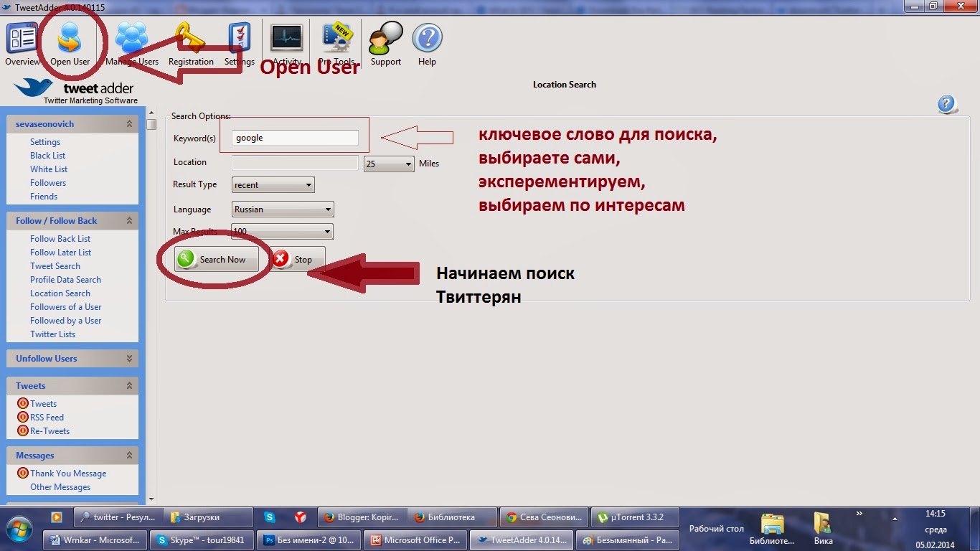Image resolution: width=980 pixels, height=551 pixels.
Task: Open Friends in the sidebar
Action: [44, 197]
